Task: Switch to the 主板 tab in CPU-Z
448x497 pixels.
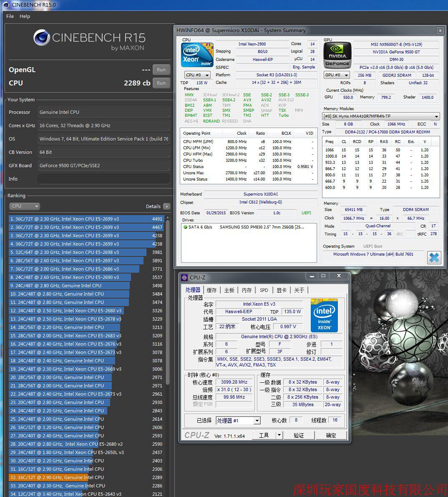Action: pyautogui.click(x=229, y=290)
